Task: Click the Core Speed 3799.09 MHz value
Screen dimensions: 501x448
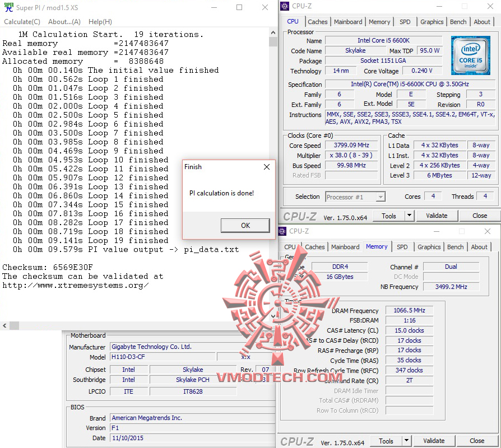Action: pyautogui.click(x=351, y=145)
